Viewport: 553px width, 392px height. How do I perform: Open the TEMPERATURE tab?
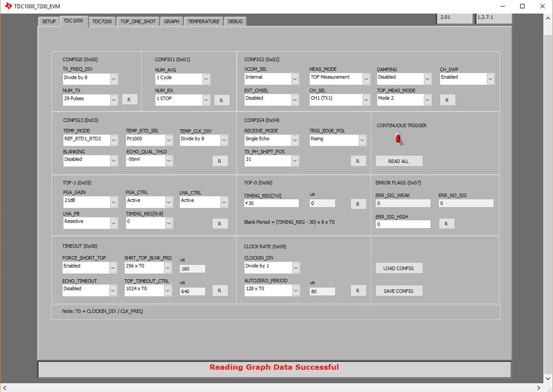[204, 21]
